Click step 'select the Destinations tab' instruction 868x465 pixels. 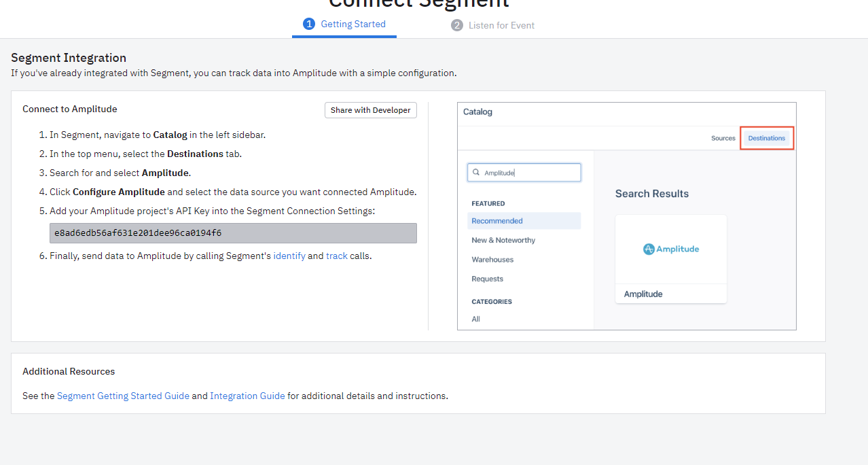pos(145,154)
